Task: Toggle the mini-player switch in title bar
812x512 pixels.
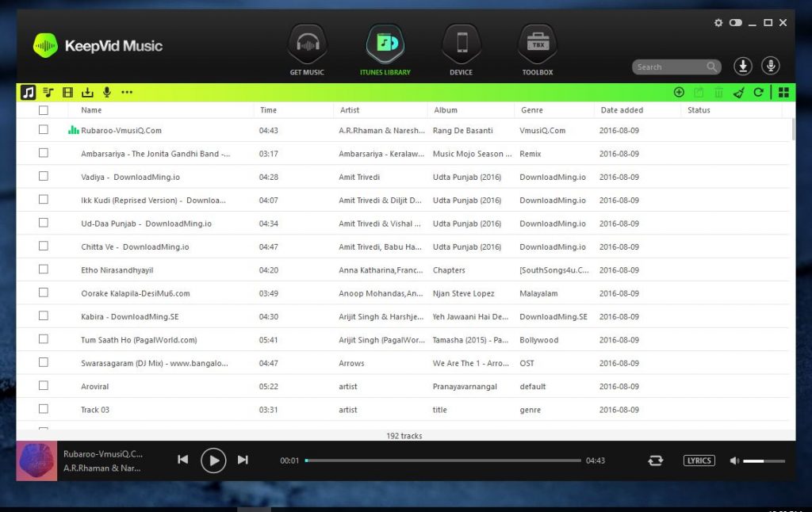Action: click(x=736, y=23)
